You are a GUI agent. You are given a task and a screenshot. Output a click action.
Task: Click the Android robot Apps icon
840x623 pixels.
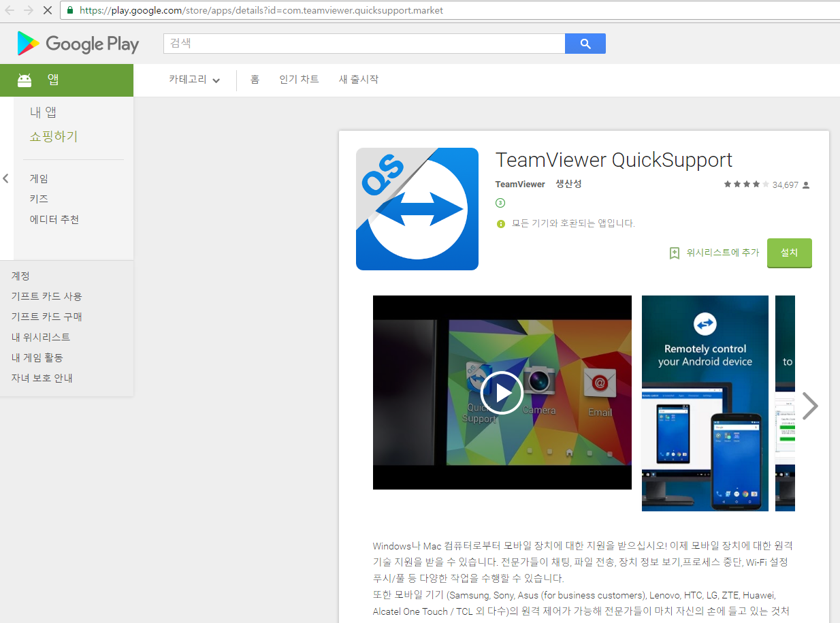click(x=25, y=80)
